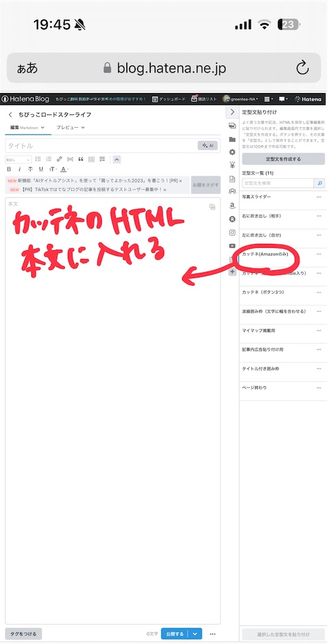Open the Rakuten R insert icon
Viewport: 328px width, 644px height.
coord(232,219)
